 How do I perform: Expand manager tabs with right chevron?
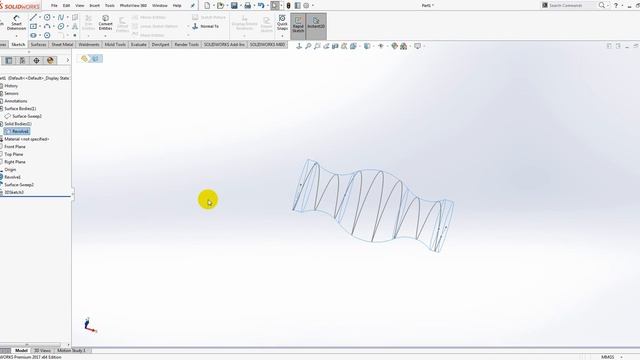pos(67,60)
